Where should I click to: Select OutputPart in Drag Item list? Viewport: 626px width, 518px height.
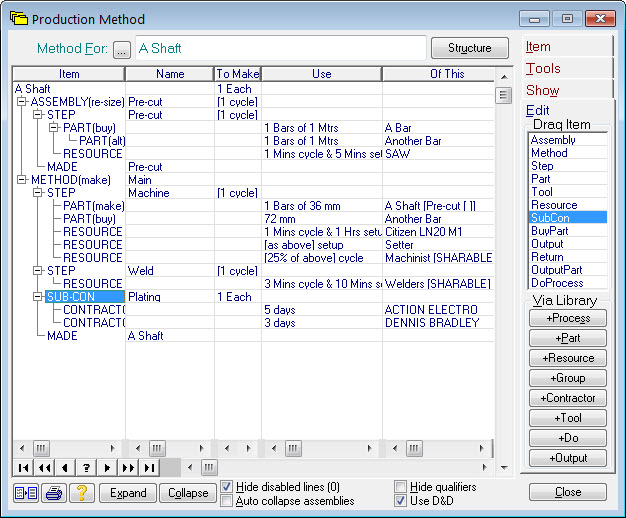[x=567, y=270]
